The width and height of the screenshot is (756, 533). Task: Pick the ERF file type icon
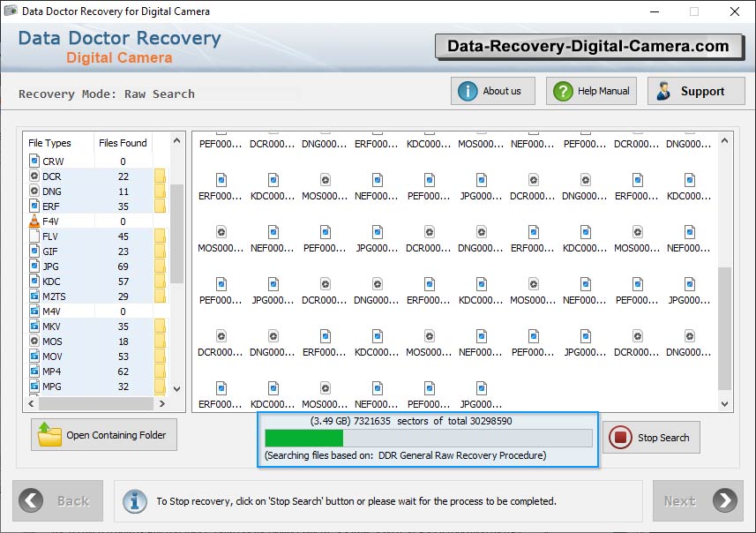(x=34, y=206)
